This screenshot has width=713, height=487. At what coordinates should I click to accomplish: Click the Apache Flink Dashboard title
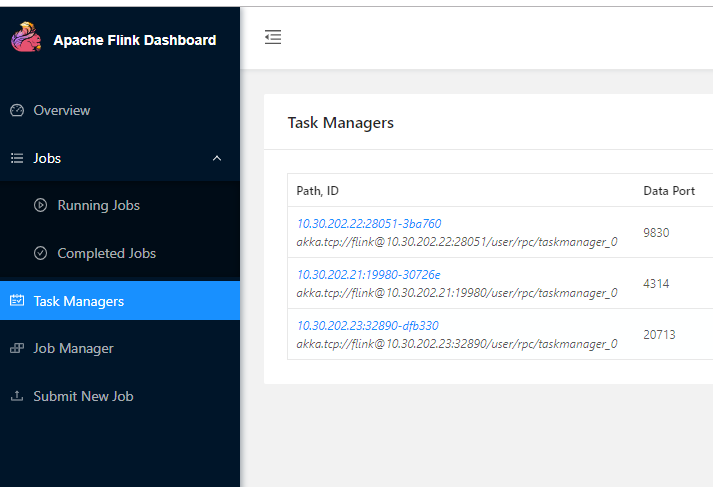[x=135, y=40]
